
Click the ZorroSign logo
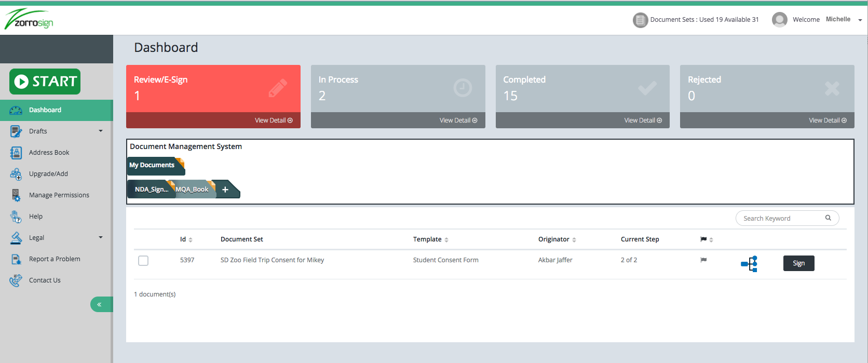29,19
